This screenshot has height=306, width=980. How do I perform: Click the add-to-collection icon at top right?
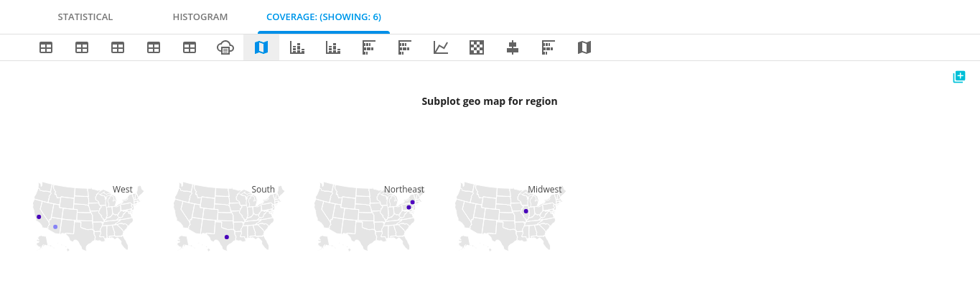point(959,77)
